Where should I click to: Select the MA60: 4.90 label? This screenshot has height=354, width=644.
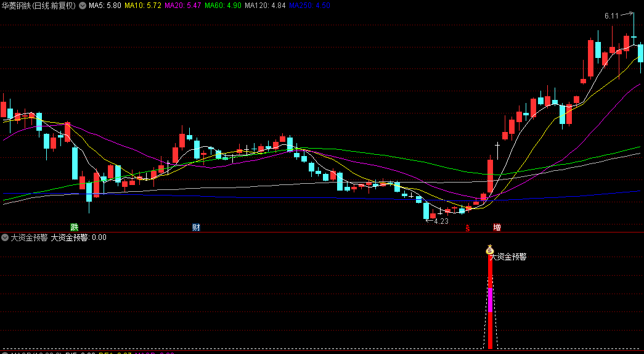point(223,6)
